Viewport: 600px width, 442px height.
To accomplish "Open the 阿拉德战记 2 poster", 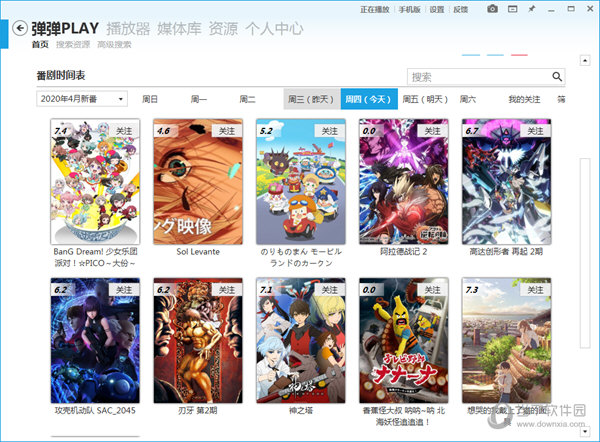I will (404, 181).
